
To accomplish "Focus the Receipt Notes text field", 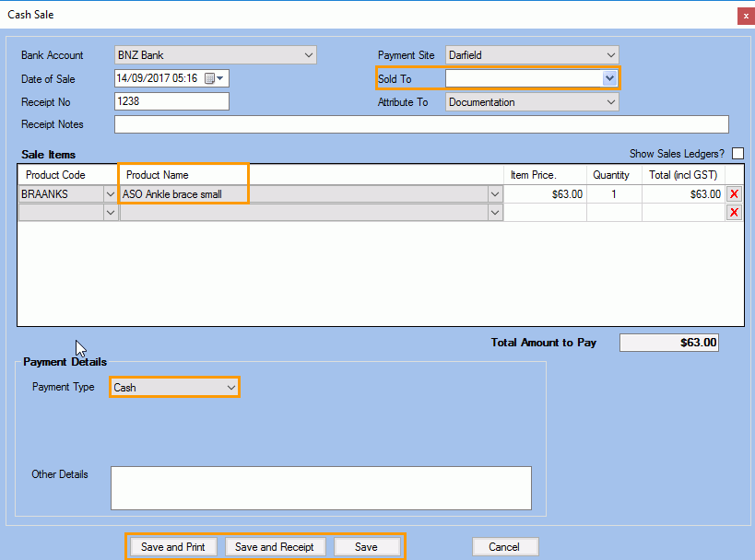I will (x=421, y=124).
